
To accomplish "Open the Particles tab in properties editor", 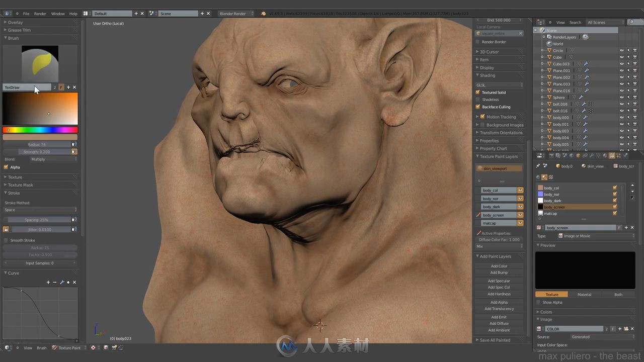I will pos(618,156).
